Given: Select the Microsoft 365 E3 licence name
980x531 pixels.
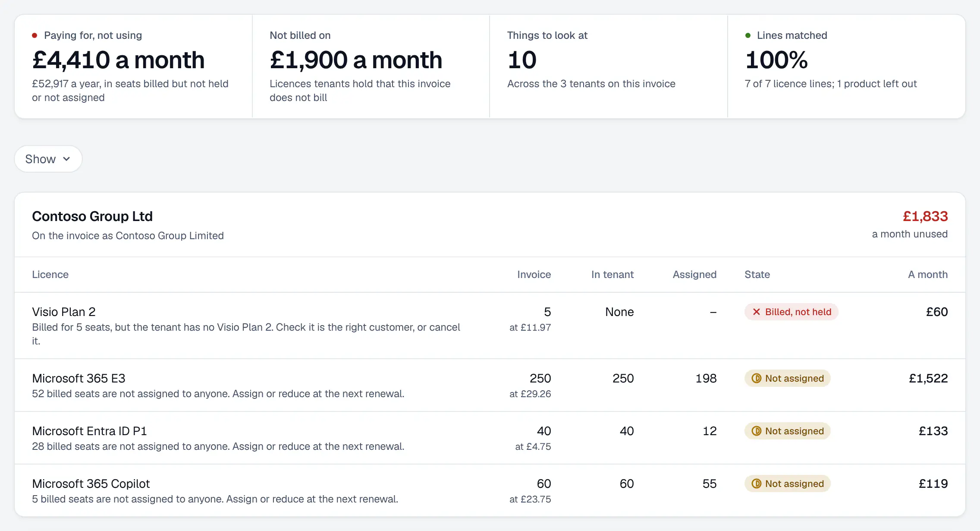Looking at the screenshot, I should (79, 378).
